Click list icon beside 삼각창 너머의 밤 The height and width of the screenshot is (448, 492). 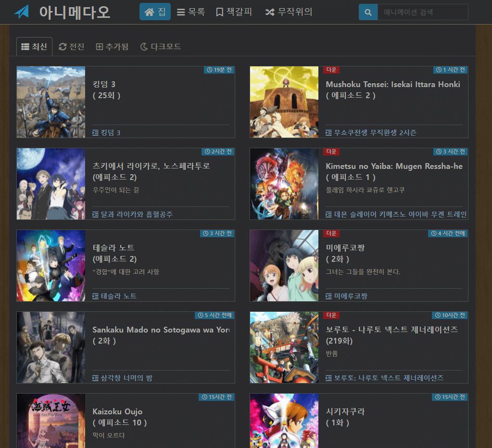point(95,378)
